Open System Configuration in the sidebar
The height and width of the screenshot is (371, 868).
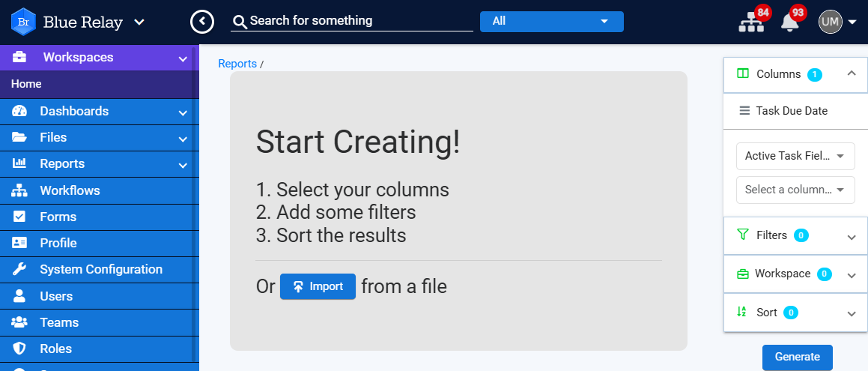[100, 270]
